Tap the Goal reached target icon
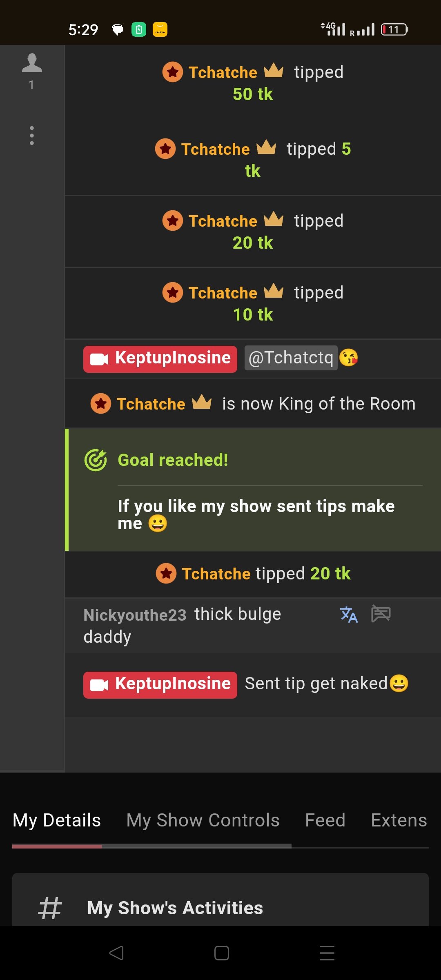The width and height of the screenshot is (441, 980). coord(96,460)
